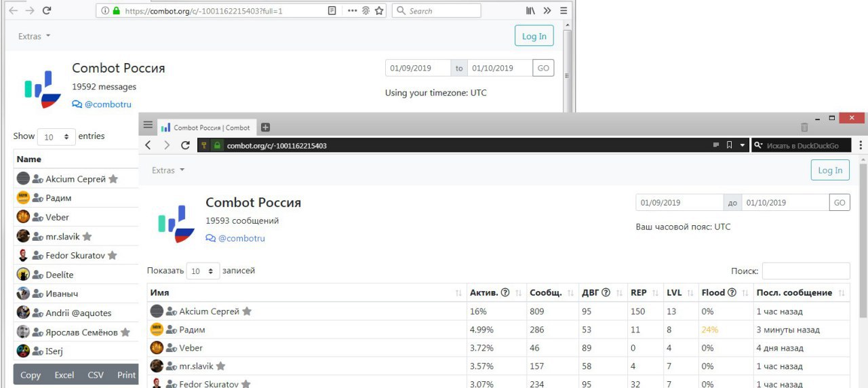This screenshot has height=388, width=868.
Task: Sort by the LVL column
Action: (x=681, y=292)
